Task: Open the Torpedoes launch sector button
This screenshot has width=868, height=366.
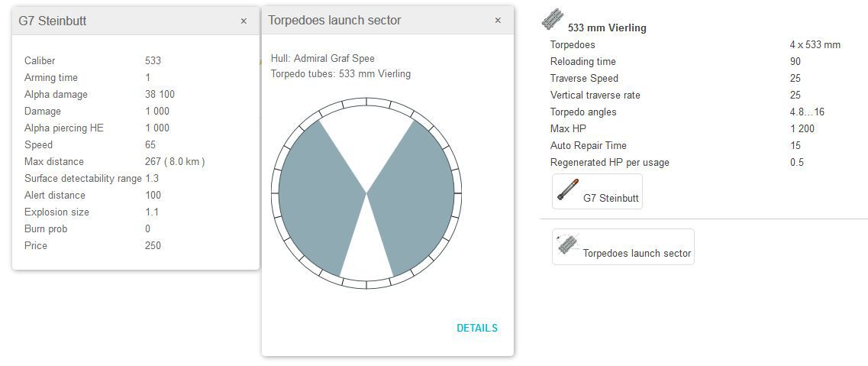Action: point(623,247)
